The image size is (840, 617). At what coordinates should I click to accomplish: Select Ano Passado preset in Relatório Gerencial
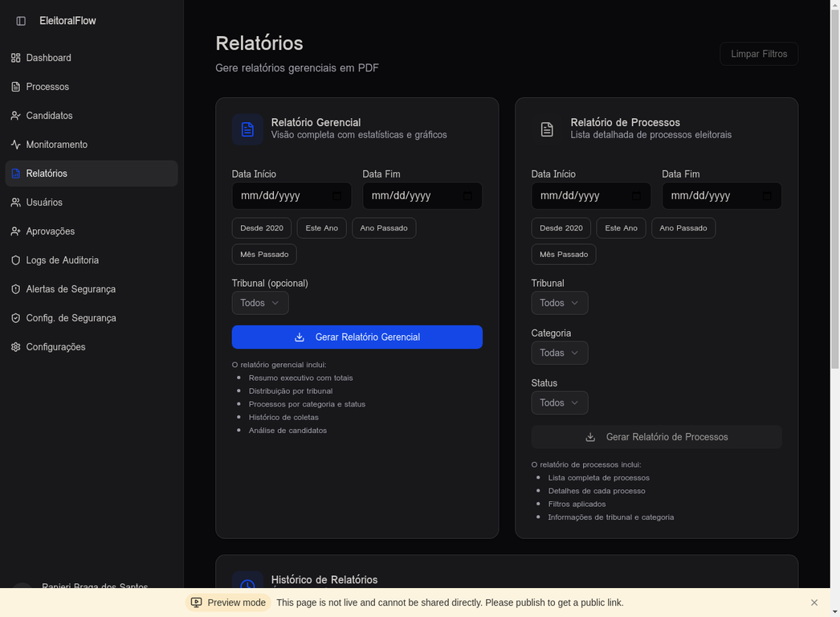pos(383,228)
